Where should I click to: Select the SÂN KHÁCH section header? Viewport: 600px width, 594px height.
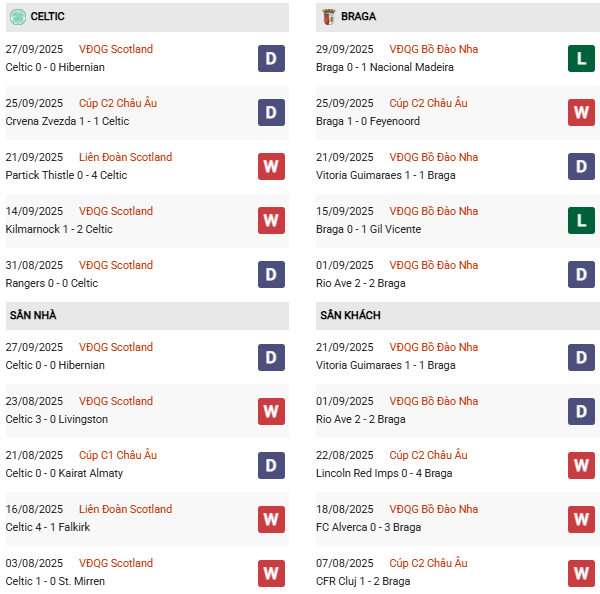(x=350, y=316)
